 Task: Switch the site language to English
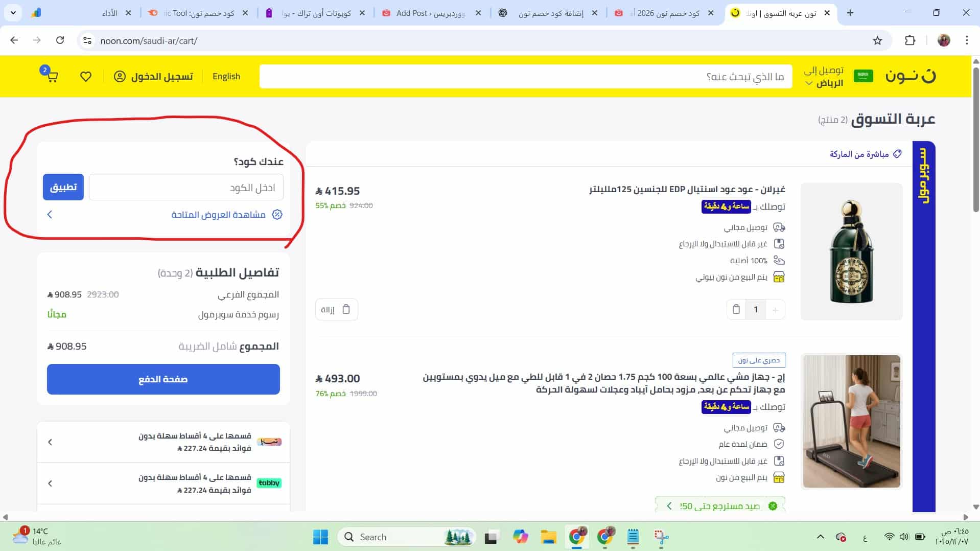[226, 76]
